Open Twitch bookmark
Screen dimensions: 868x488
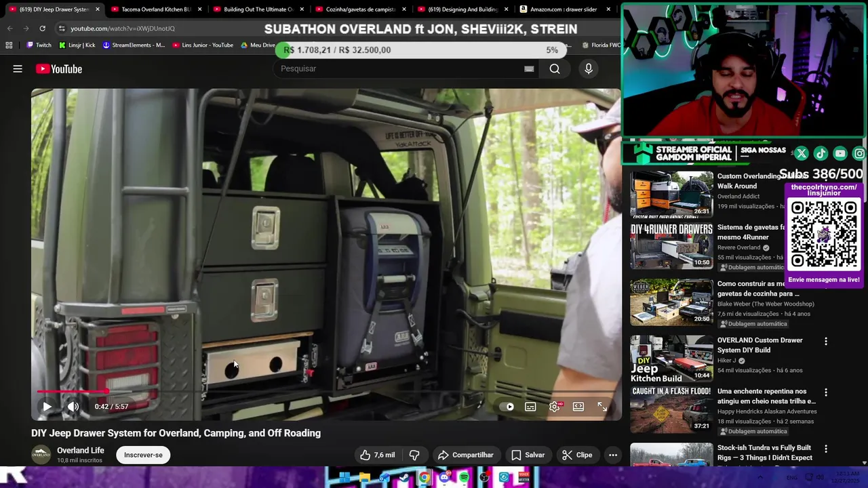click(x=39, y=45)
